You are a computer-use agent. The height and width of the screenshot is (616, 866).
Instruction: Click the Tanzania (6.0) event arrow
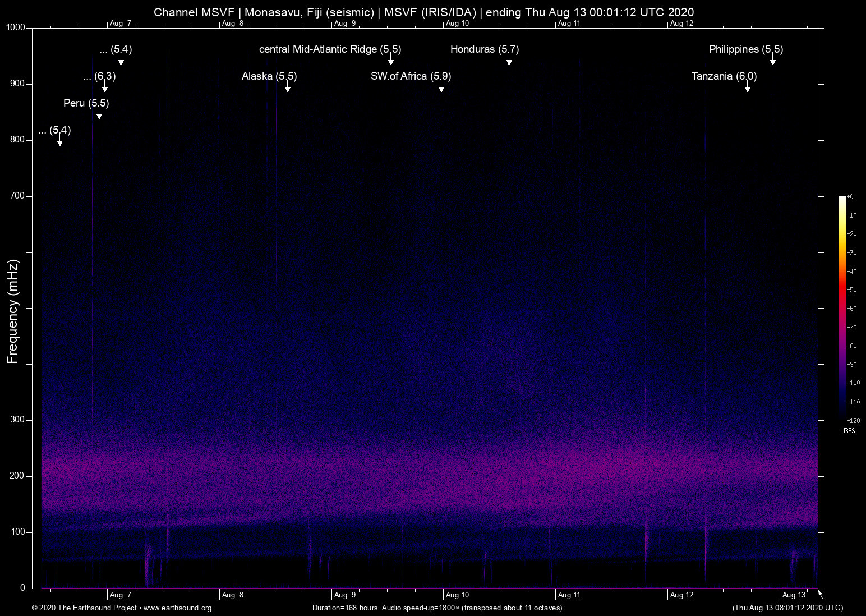pyautogui.click(x=747, y=88)
